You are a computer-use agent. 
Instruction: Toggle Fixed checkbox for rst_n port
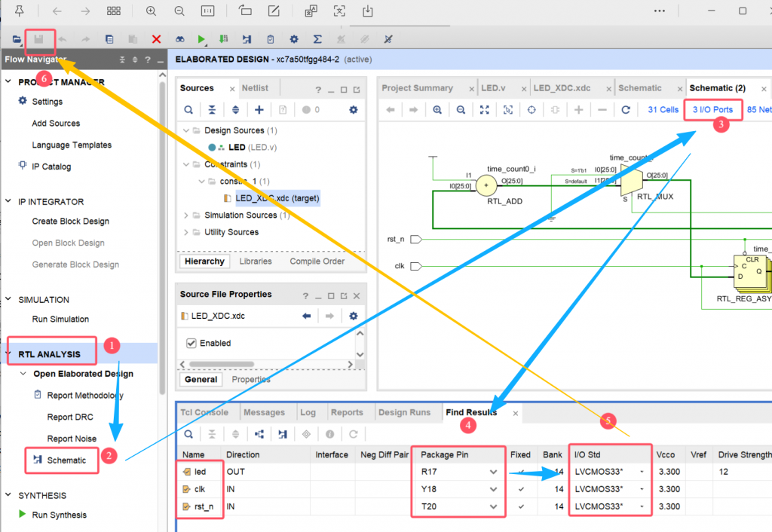(522, 507)
